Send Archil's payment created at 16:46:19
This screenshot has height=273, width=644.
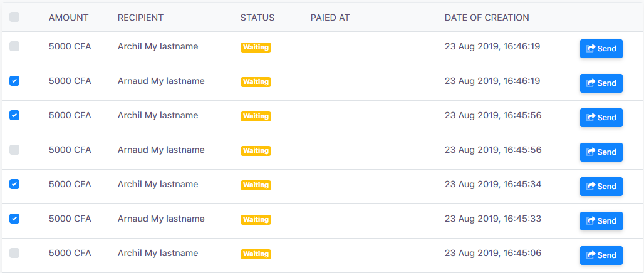coord(601,49)
